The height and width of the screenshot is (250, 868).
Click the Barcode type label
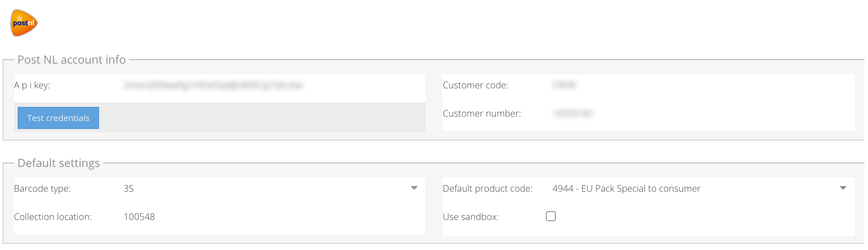coord(42,189)
